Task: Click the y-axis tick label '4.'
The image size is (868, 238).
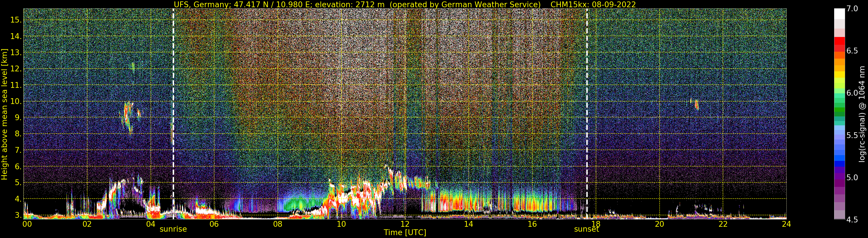Action: (18, 199)
